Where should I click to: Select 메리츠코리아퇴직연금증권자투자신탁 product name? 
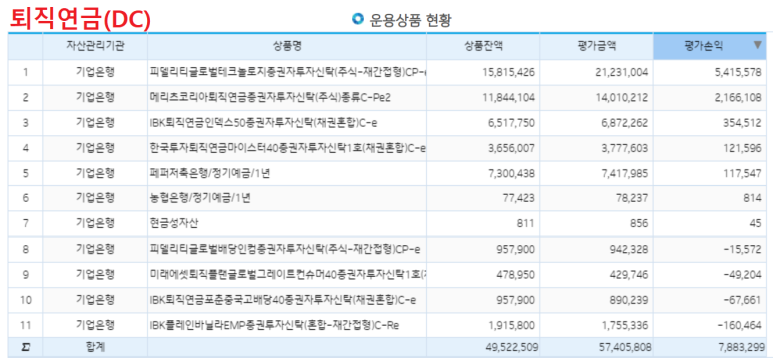[270, 98]
